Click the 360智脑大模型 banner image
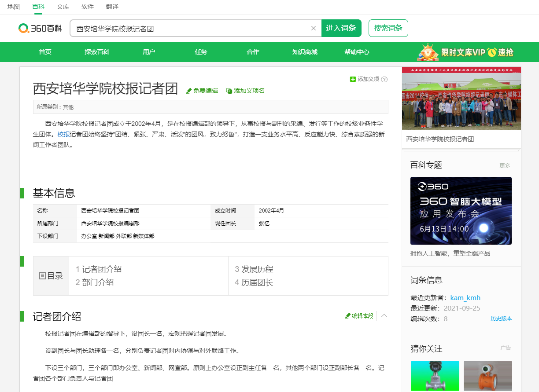The height and width of the screenshot is (392, 539). 461,211
